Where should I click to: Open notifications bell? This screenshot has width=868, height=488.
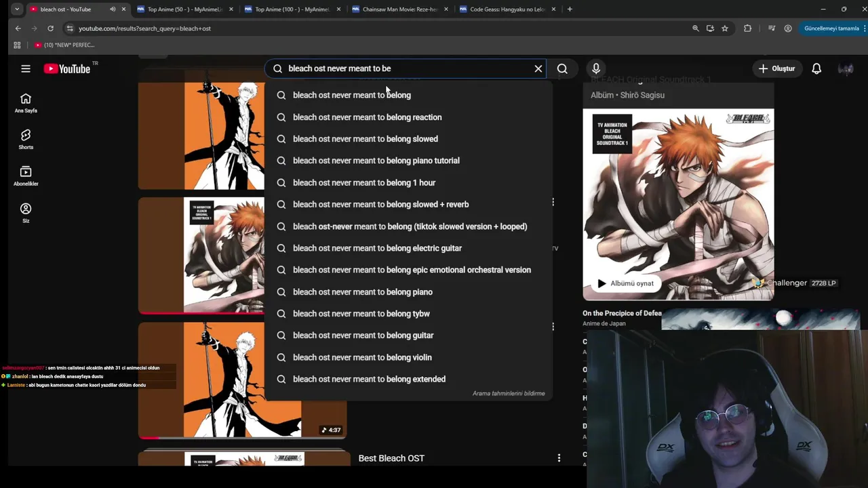coord(816,68)
